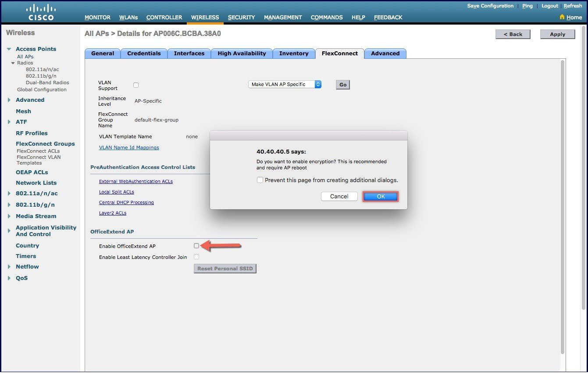Click Save Configuration link
Screen dimensions: 588x373
[x=490, y=6]
